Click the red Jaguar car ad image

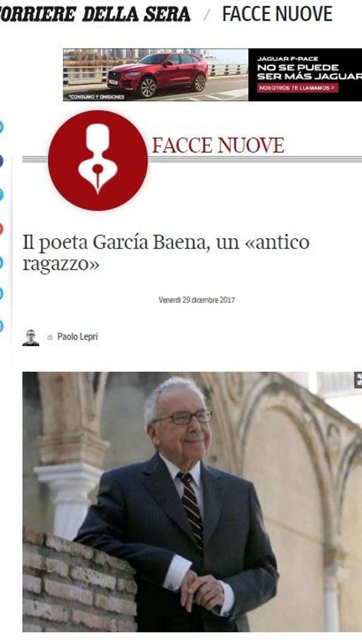point(155,75)
